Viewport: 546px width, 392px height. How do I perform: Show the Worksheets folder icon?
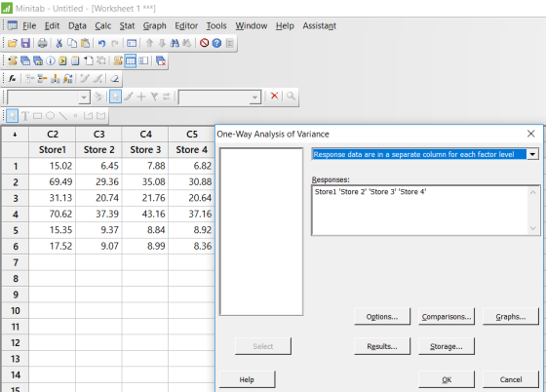coord(25,60)
